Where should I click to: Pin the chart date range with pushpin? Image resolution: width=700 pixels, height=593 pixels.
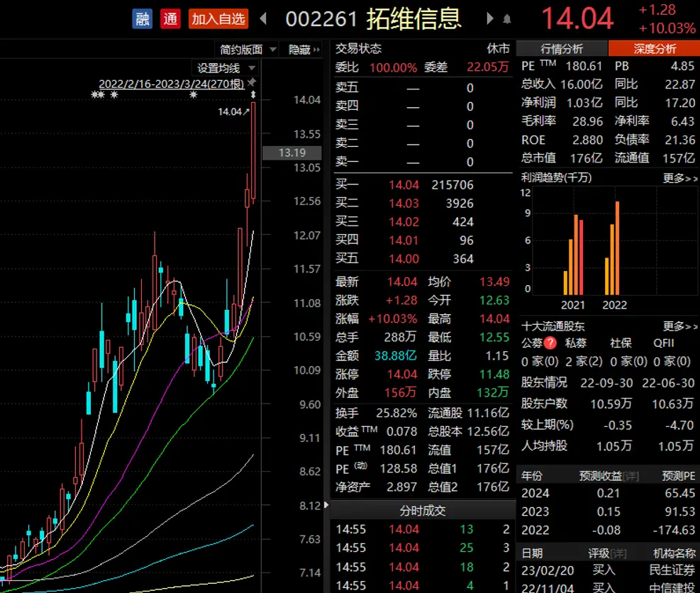coord(252,82)
